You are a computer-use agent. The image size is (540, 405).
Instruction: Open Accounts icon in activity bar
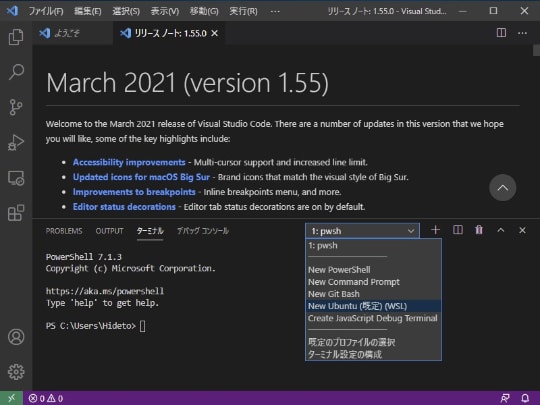16,337
